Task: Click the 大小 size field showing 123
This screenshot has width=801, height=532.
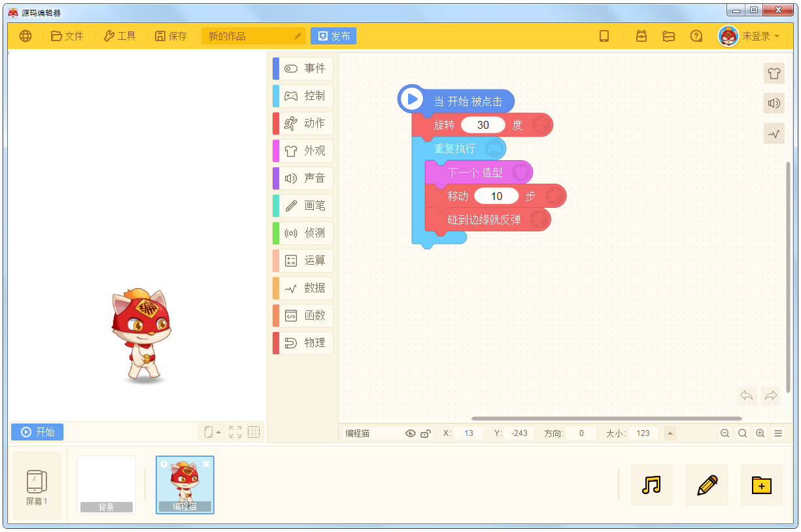Action: (643, 433)
